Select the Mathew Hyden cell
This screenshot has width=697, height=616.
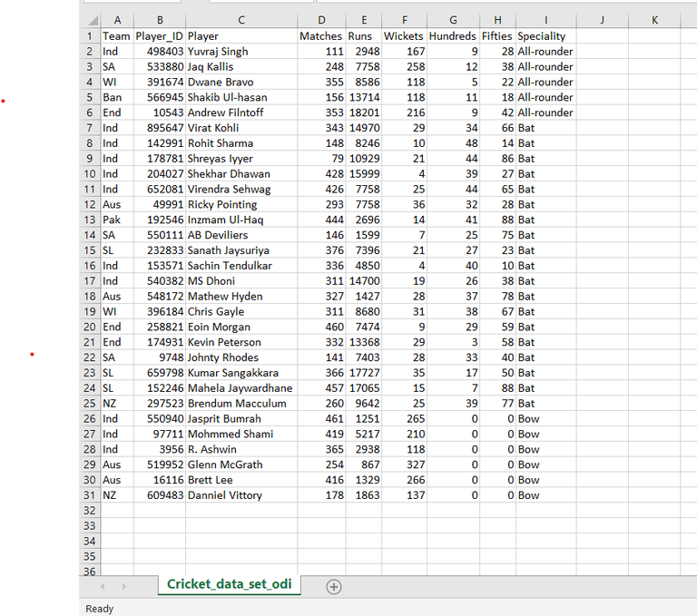pos(241,296)
